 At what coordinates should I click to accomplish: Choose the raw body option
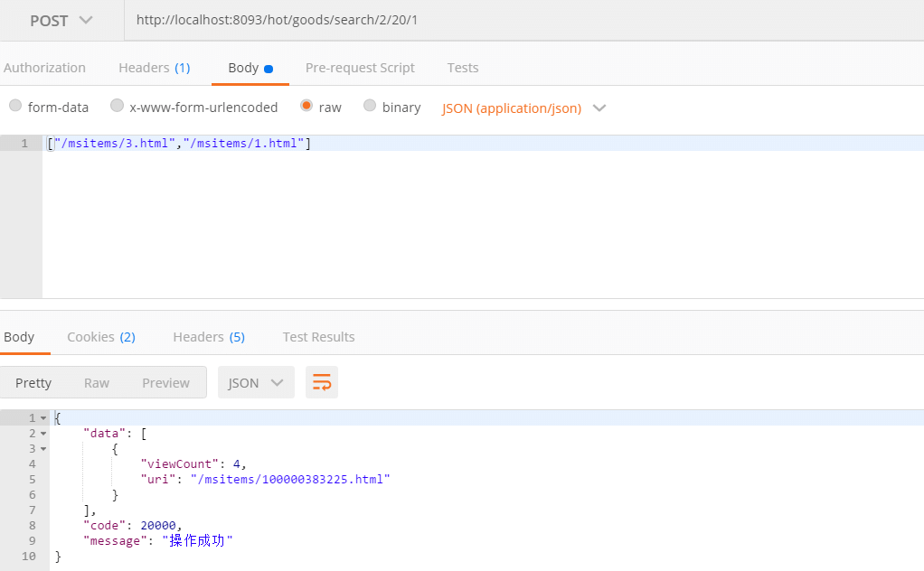click(306, 106)
